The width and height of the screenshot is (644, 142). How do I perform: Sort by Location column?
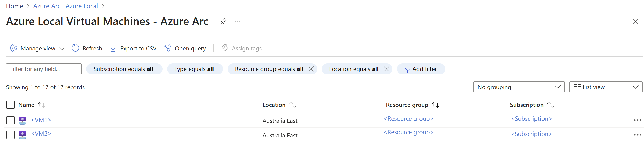pyautogui.click(x=279, y=105)
